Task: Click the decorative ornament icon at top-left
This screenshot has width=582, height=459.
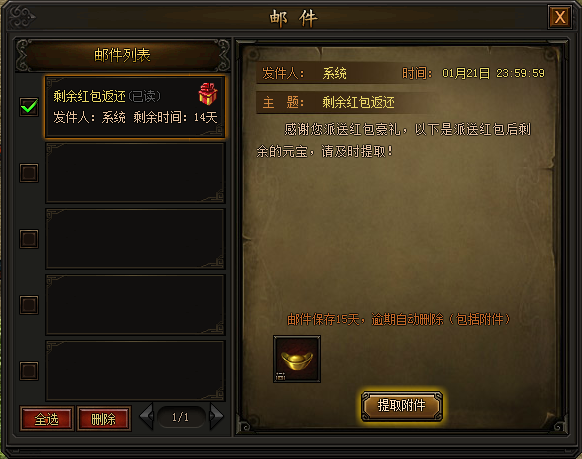Action: [x=22, y=17]
